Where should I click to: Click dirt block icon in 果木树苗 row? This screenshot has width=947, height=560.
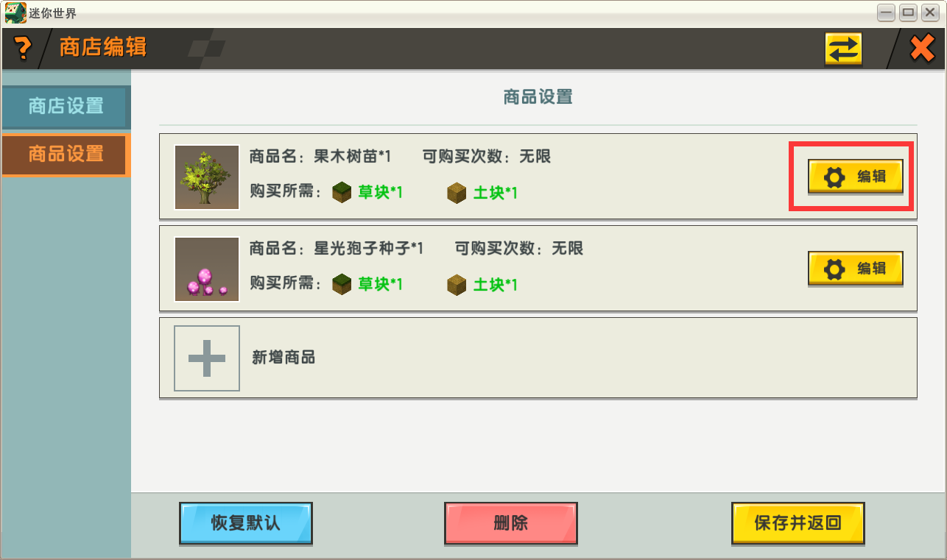(457, 193)
